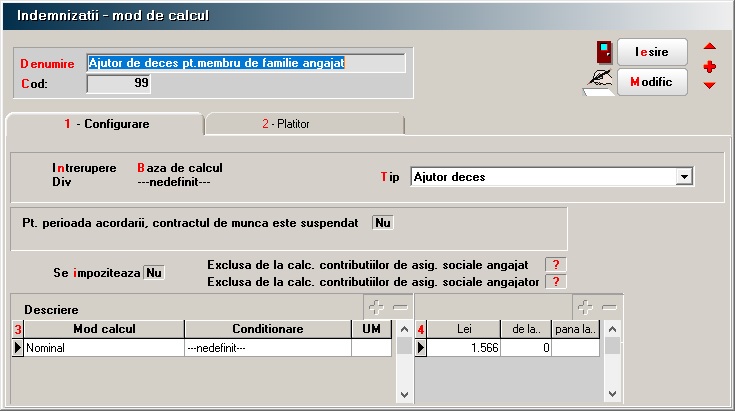The image size is (735, 411).
Task: Switch to the 1 - Configurare tab
Action: (106, 124)
